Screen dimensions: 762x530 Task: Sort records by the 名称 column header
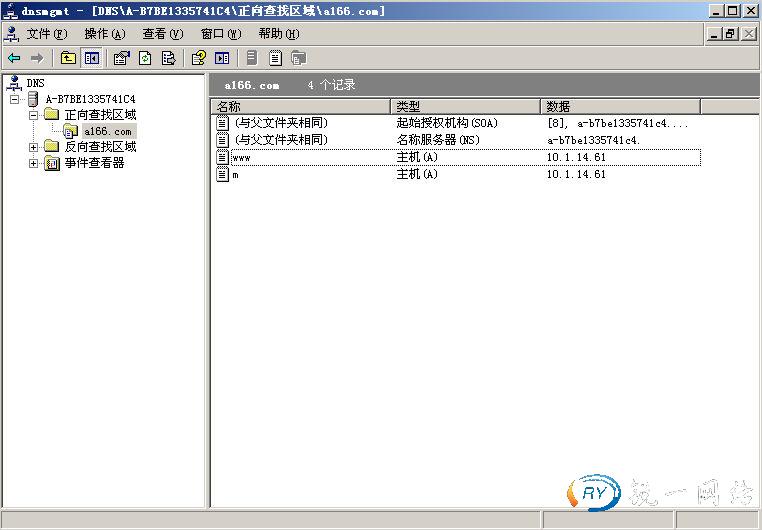[x=300, y=106]
